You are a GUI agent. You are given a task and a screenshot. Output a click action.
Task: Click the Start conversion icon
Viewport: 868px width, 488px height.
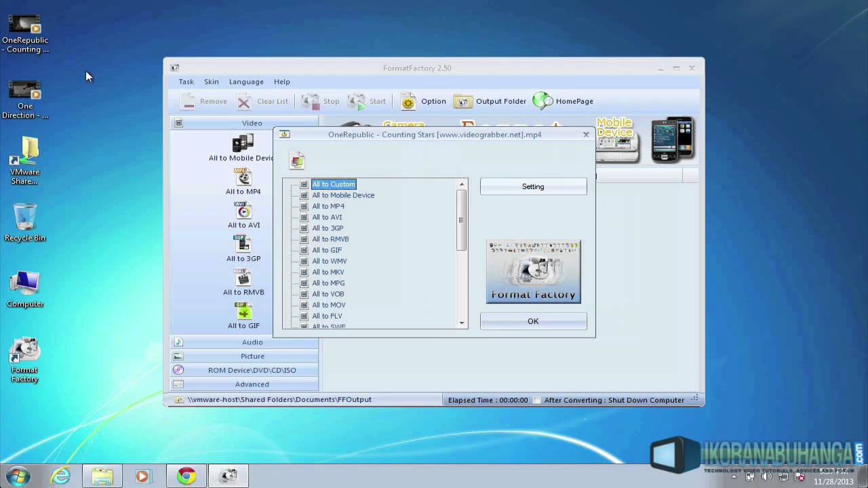[357, 101]
